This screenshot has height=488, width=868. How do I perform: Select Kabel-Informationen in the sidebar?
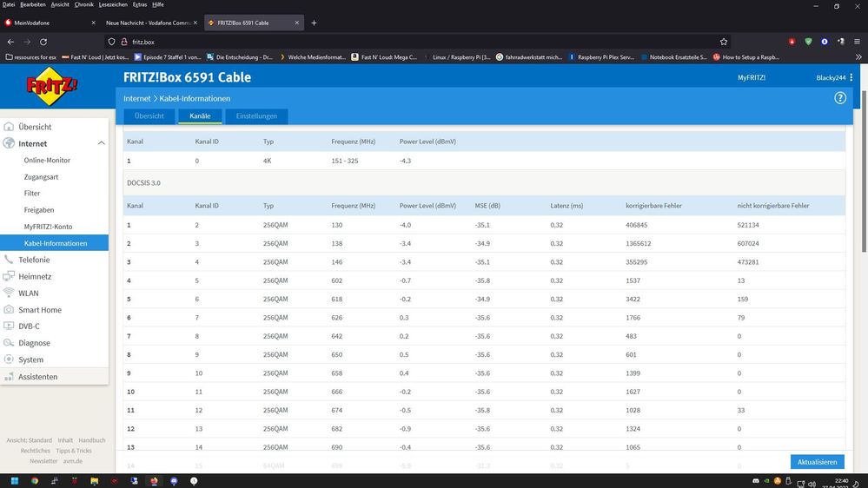point(54,243)
